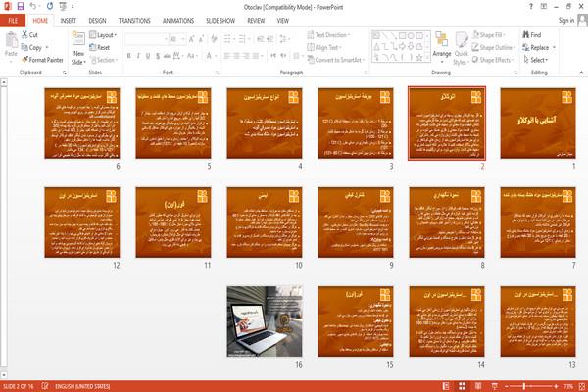Screen dimensions: 588x392
Task: Select slide 16 laptop photo thumbnail
Action: (x=265, y=321)
